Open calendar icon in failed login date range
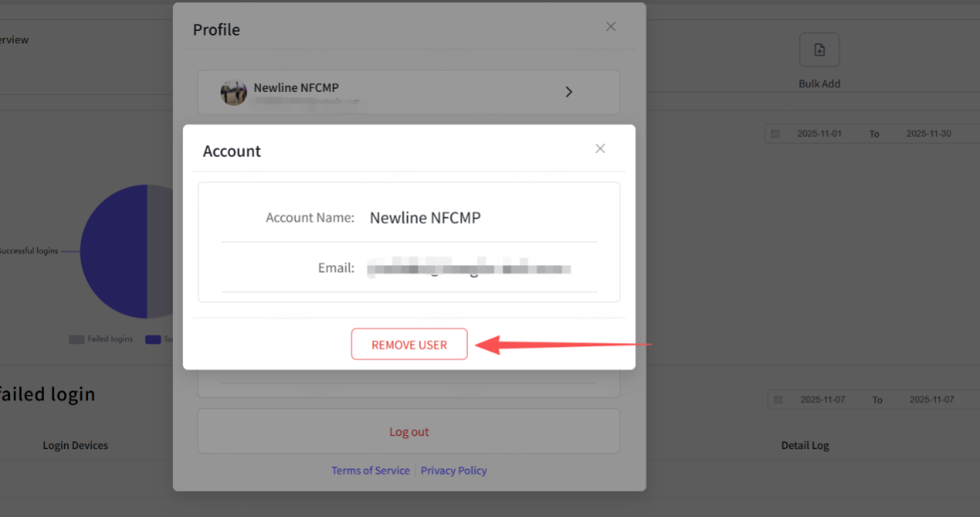980x517 pixels. pyautogui.click(x=778, y=400)
